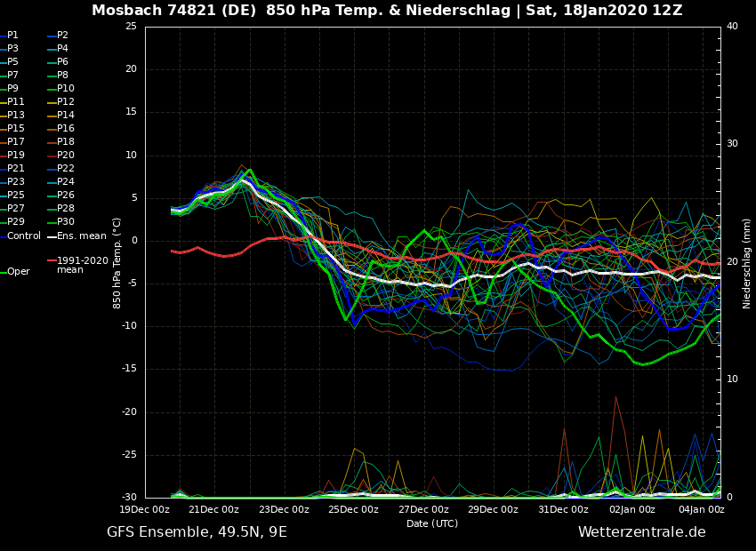Click the Niederschlag (mm) axis label
This screenshot has width=756, height=551.
pyautogui.click(x=747, y=262)
